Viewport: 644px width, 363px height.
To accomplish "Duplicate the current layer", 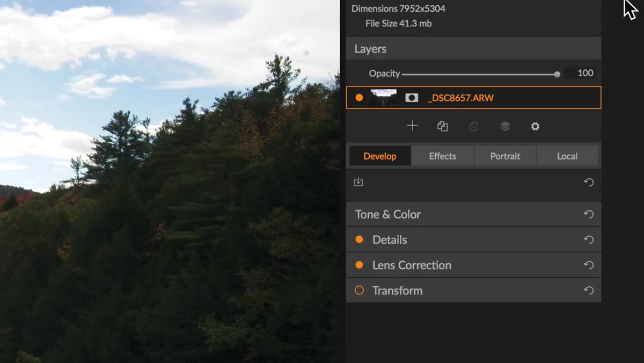I will click(x=442, y=126).
